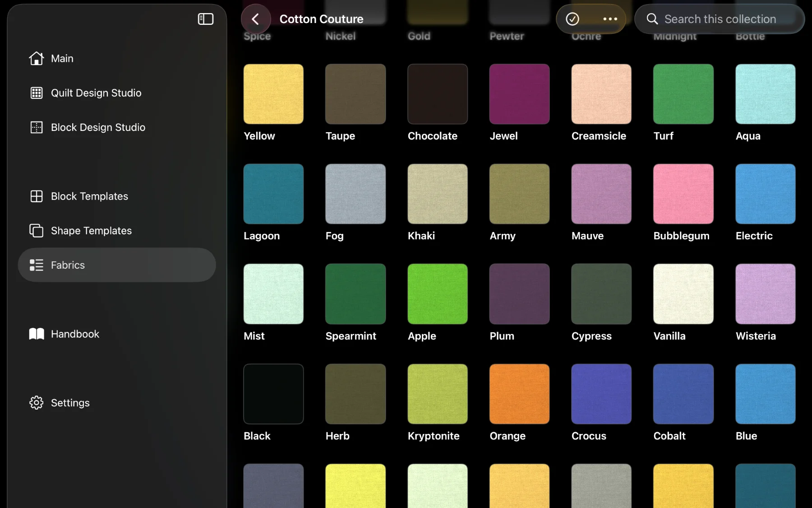The image size is (812, 508).
Task: Open Settings from the sidebar
Action: (x=117, y=403)
